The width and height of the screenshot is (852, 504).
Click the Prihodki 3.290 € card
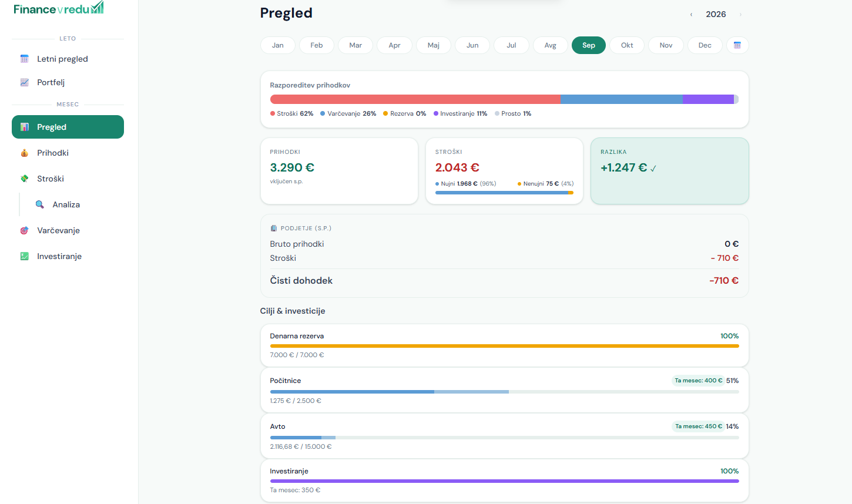tap(339, 171)
